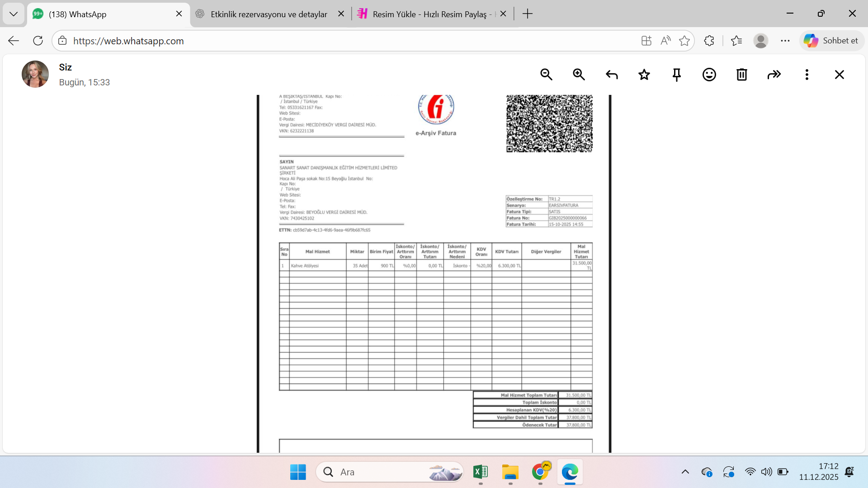The height and width of the screenshot is (488, 868).
Task: Zoom in on the invoice image
Action: click(579, 75)
